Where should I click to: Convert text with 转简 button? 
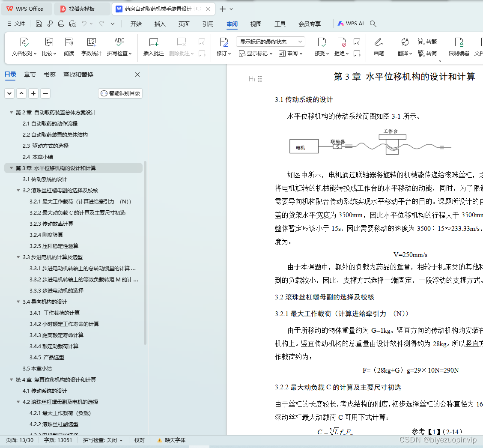tap(427, 53)
